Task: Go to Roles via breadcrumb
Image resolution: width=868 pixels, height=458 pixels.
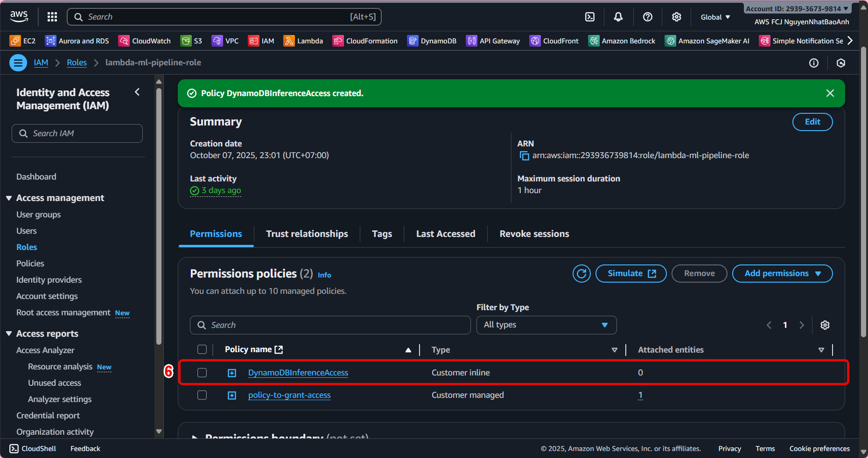Action: click(x=77, y=62)
